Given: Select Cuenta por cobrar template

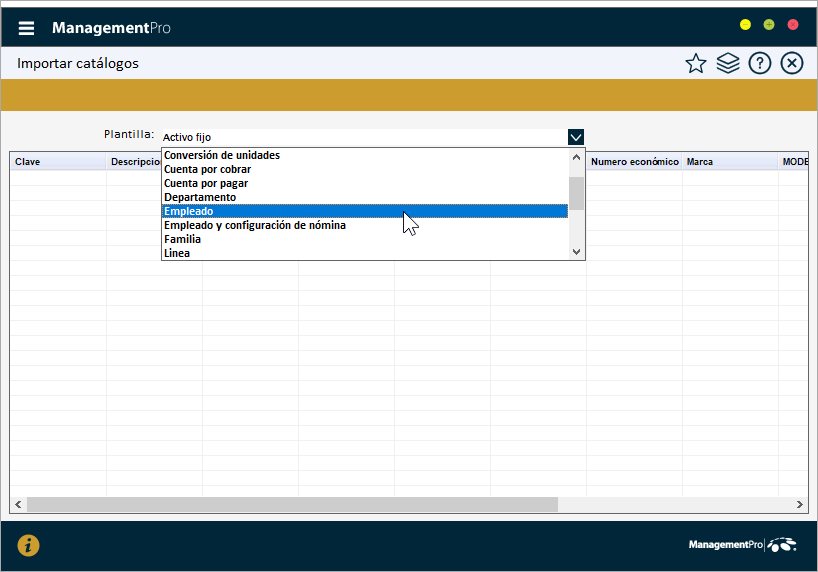Looking at the screenshot, I should (365, 169).
